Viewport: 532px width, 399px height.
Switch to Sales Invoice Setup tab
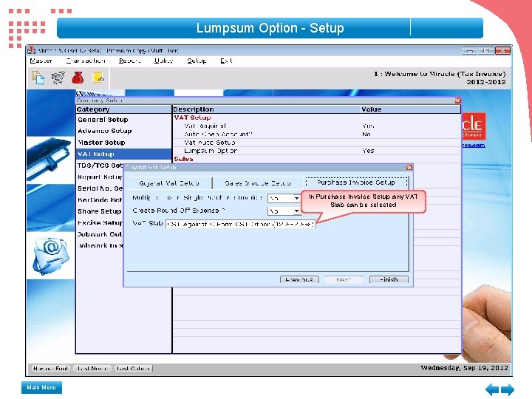tap(258, 183)
